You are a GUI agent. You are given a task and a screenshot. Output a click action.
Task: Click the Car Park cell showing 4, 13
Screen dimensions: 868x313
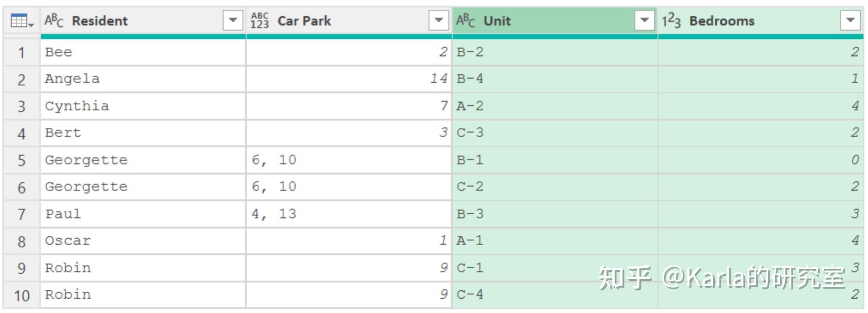click(349, 214)
